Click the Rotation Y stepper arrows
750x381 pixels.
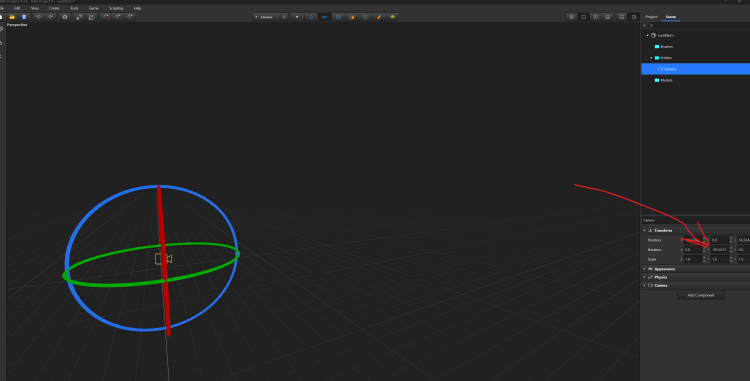coord(731,250)
